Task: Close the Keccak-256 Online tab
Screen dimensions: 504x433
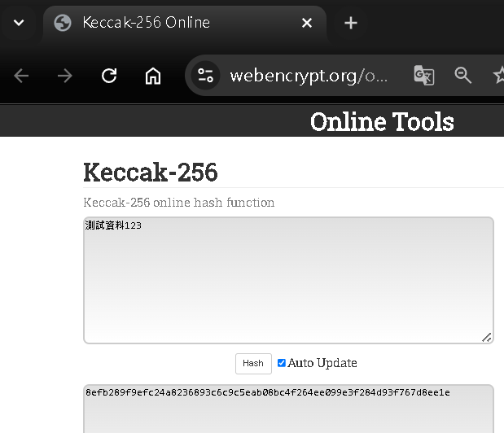Action: 307,23
